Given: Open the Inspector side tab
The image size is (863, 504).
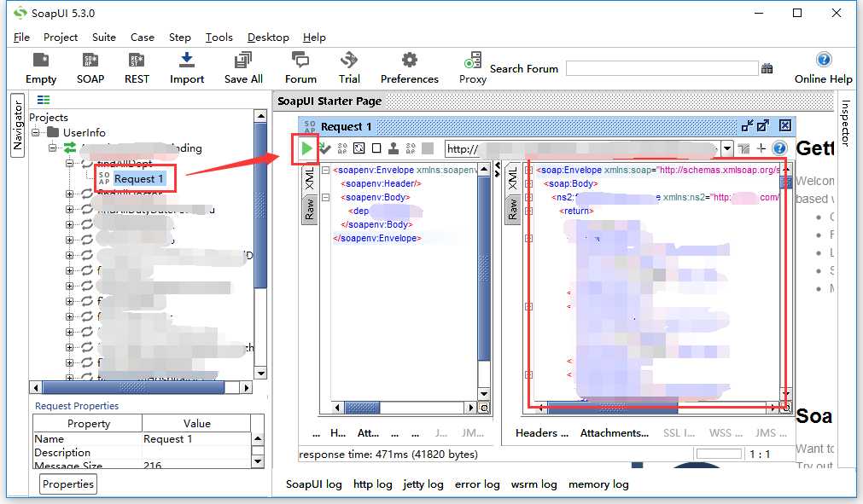Looking at the screenshot, I should point(845,123).
